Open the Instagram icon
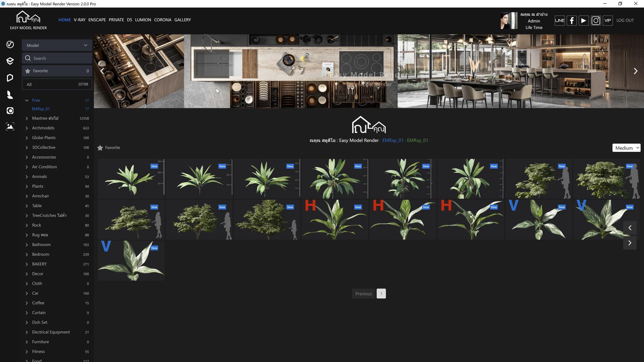This screenshot has height=362, width=644. pos(596,20)
